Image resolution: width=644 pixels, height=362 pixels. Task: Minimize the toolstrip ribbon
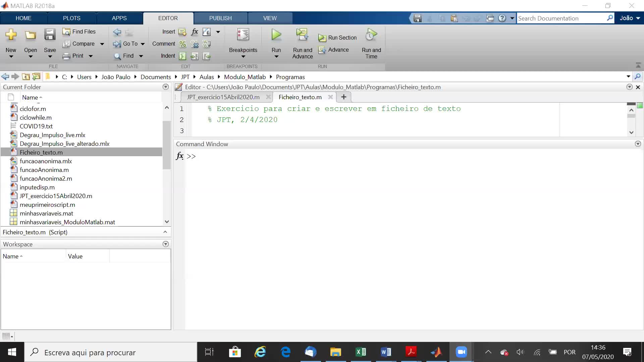[638, 65]
